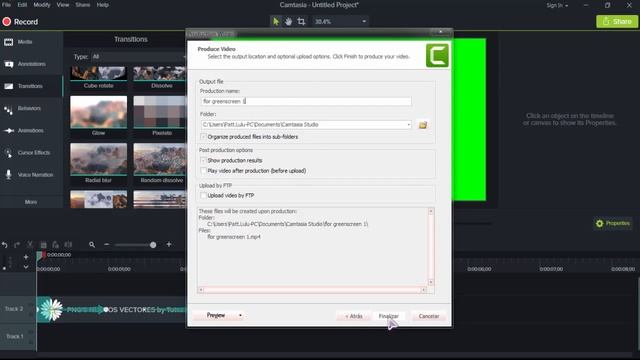640x360 pixels.
Task: Click the Camtasia logo in dialog header
Action: coord(437,55)
